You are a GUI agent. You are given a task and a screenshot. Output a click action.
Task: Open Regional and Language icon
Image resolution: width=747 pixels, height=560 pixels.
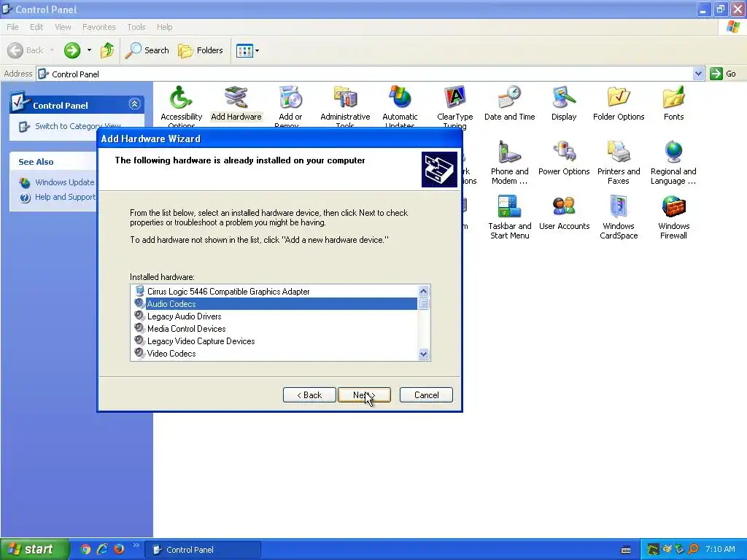(x=673, y=163)
